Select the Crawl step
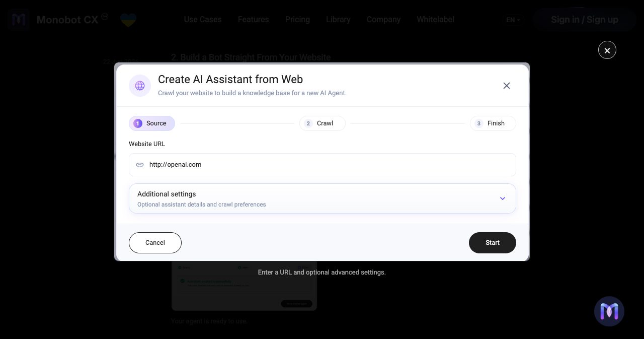 [322, 123]
